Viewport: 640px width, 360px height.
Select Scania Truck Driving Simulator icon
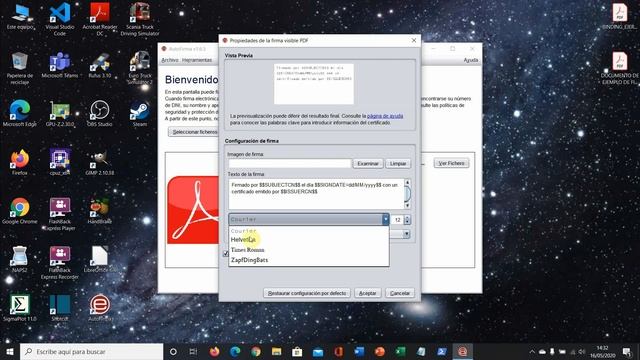coord(140,18)
